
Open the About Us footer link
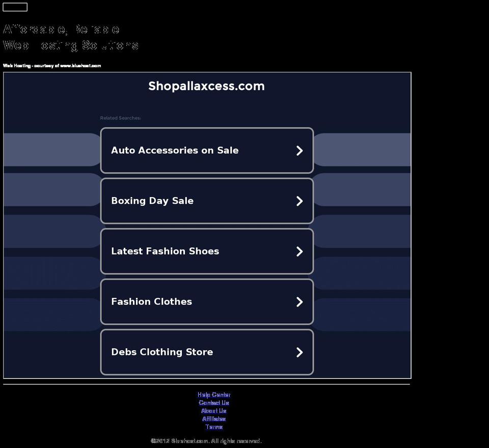pos(214,411)
